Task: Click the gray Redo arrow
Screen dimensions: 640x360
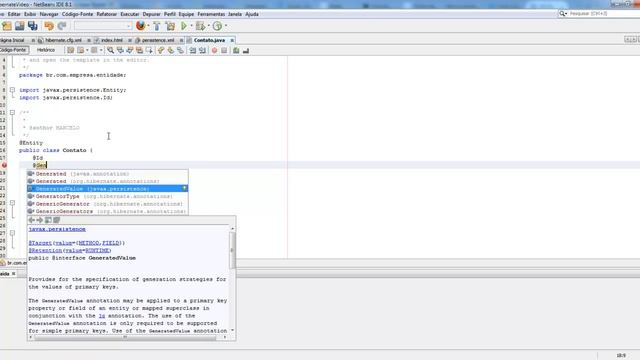Action: click(x=62, y=26)
